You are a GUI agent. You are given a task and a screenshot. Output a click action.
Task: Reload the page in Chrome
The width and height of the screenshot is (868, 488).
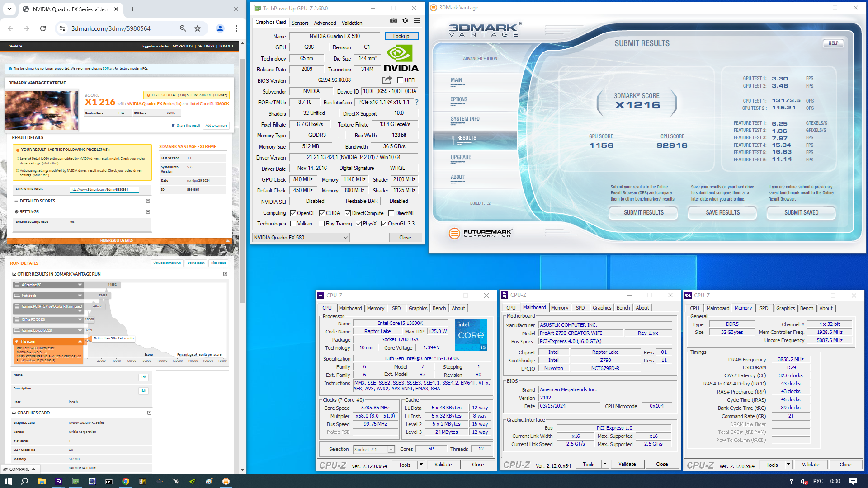click(x=43, y=28)
